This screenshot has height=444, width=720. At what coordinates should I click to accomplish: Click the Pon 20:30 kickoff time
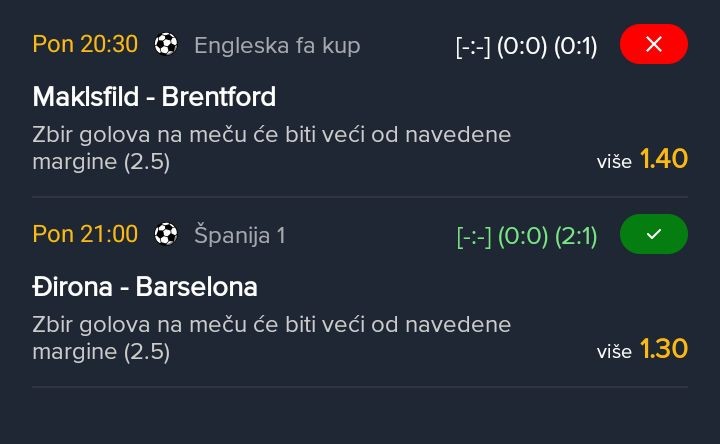click(85, 45)
